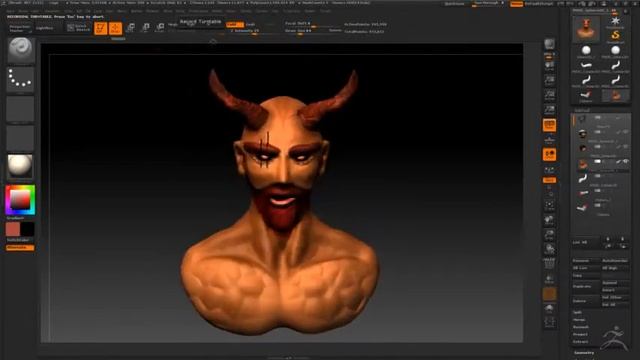Select the red main color swatch
The width and height of the screenshot is (640, 360).
pos(13,229)
